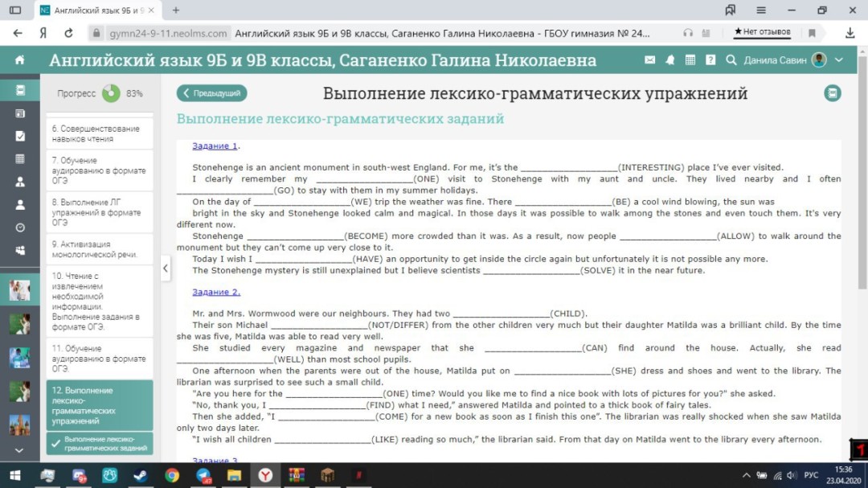868x488 pixels.
Task: Expand the Данила Савин user menu
Action: (839, 60)
